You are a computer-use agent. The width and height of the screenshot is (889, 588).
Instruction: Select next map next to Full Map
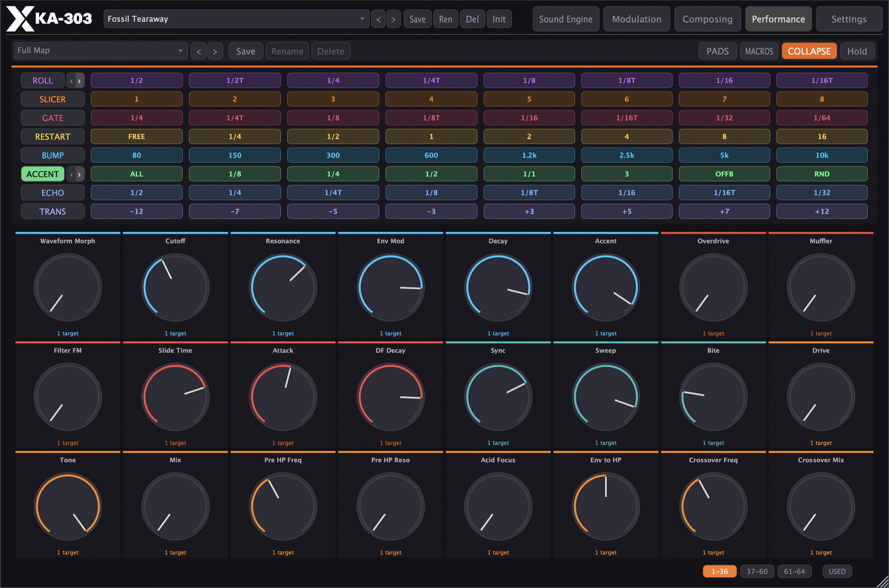[x=215, y=51]
